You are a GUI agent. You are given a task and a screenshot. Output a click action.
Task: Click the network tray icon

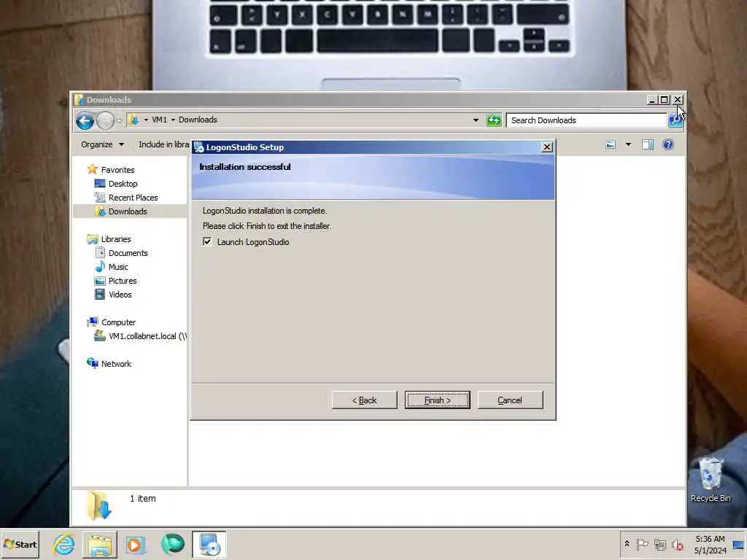tap(659, 544)
